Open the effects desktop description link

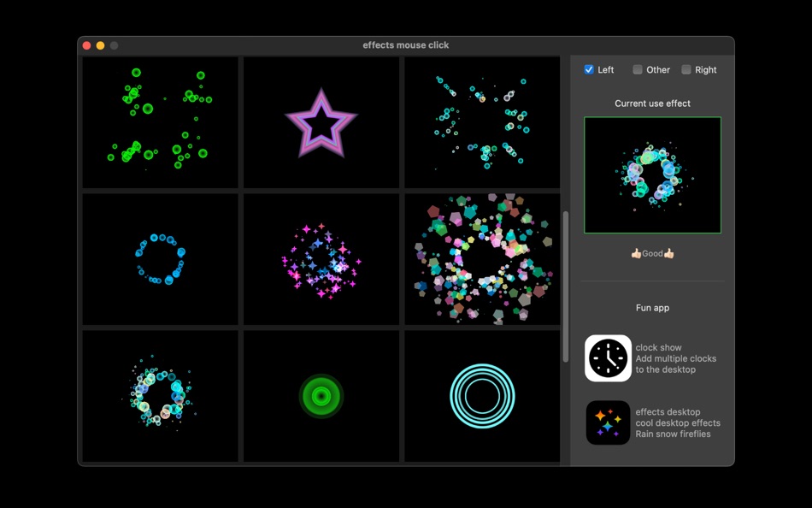click(x=678, y=422)
